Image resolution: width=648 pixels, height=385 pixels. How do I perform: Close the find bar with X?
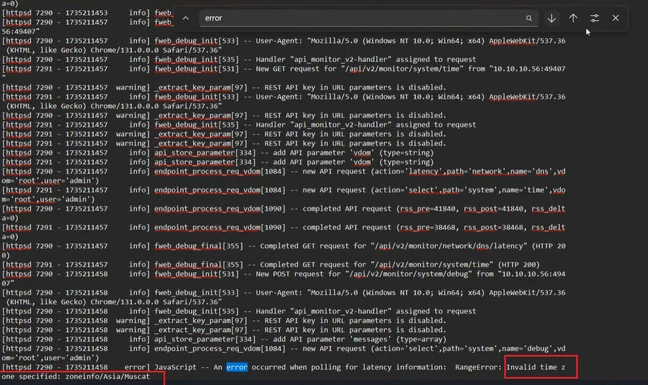click(x=616, y=18)
